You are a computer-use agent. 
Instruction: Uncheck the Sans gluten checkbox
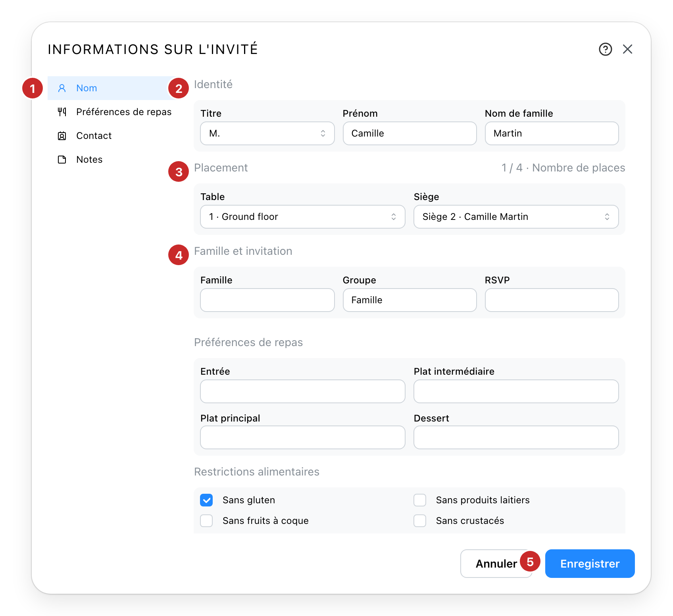[x=206, y=500]
